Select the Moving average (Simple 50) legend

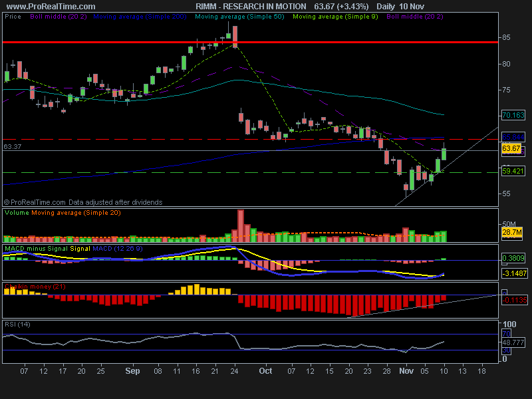tap(239, 16)
